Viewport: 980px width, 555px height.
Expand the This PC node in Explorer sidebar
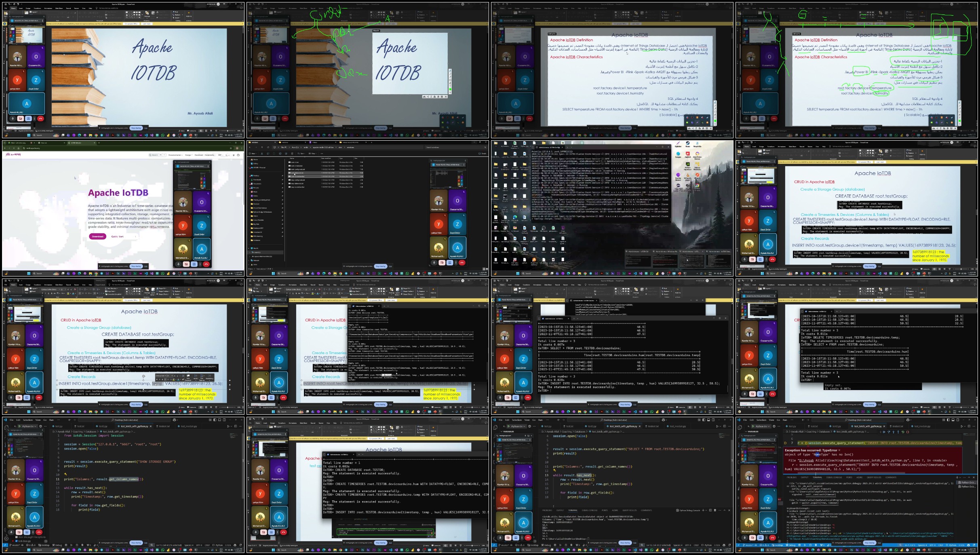249,248
